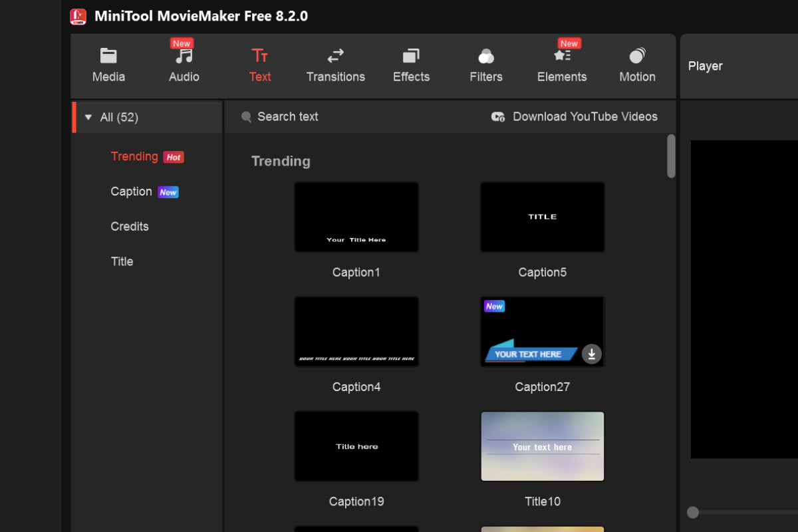Viewport: 798px width, 532px height.
Task: Click the player progress slider handle
Action: (693, 512)
